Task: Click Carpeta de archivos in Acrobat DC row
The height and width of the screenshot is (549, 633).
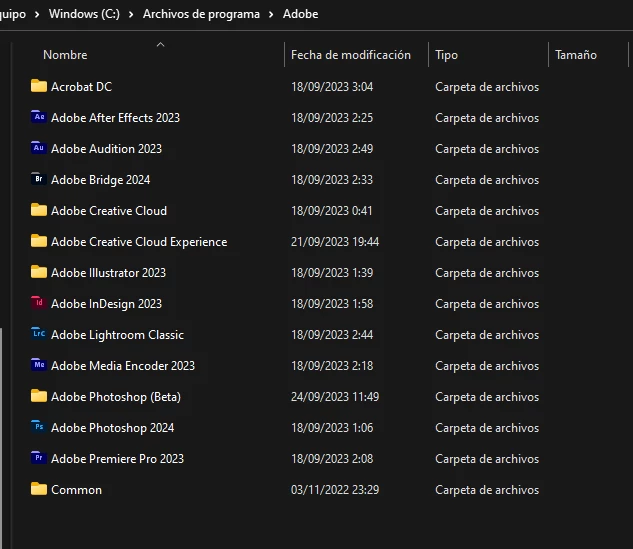Action: 487,87
